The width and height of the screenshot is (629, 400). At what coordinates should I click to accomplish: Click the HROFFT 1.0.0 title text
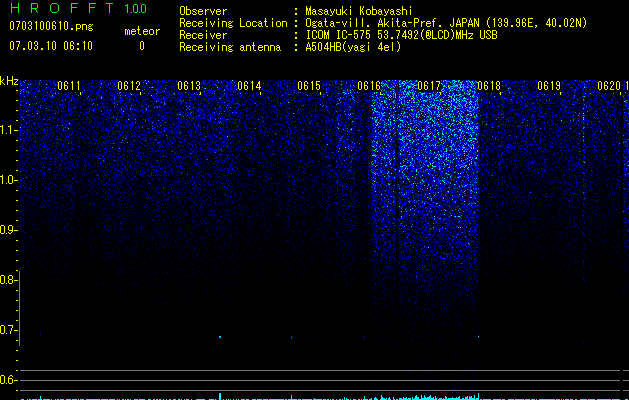coord(79,8)
